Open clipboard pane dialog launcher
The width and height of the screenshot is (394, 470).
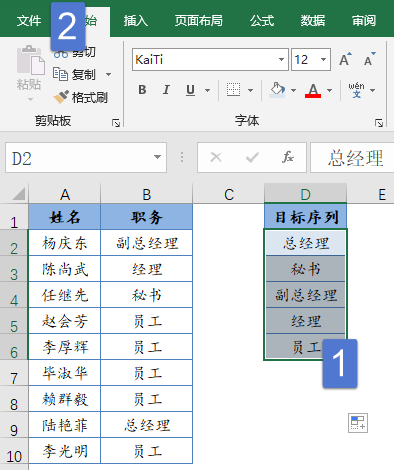(x=116, y=123)
